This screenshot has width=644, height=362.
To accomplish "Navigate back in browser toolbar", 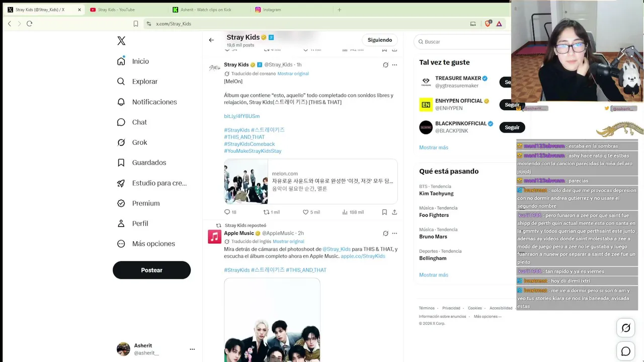I will click(x=9, y=24).
